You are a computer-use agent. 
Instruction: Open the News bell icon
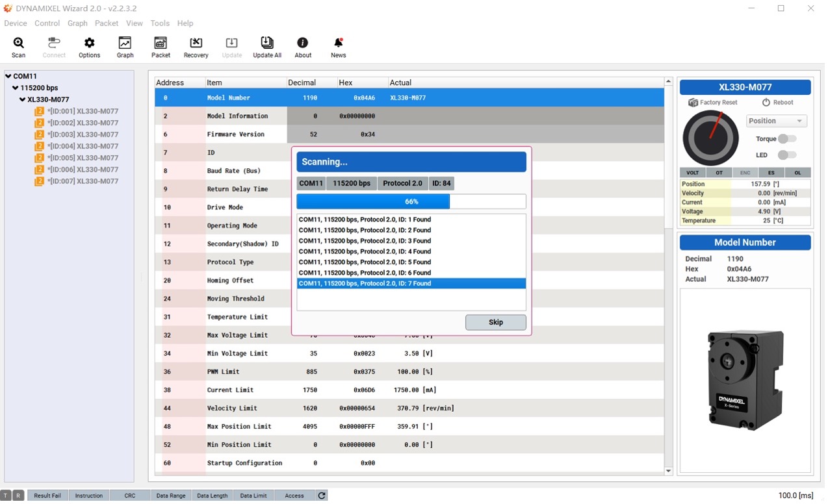pos(338,47)
